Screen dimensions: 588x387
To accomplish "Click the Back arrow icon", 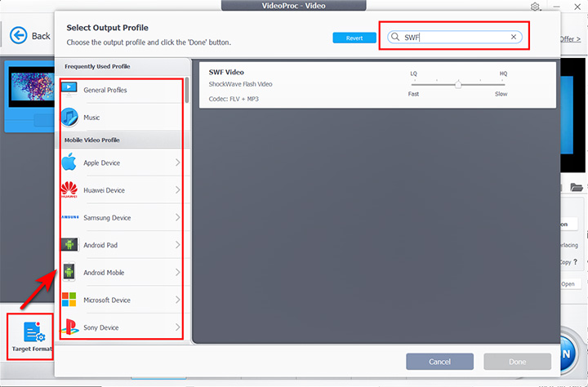I will [x=18, y=36].
